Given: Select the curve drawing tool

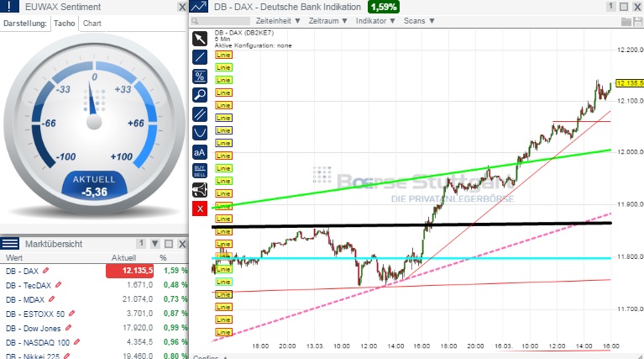Looking at the screenshot, I should pyautogui.click(x=200, y=133).
